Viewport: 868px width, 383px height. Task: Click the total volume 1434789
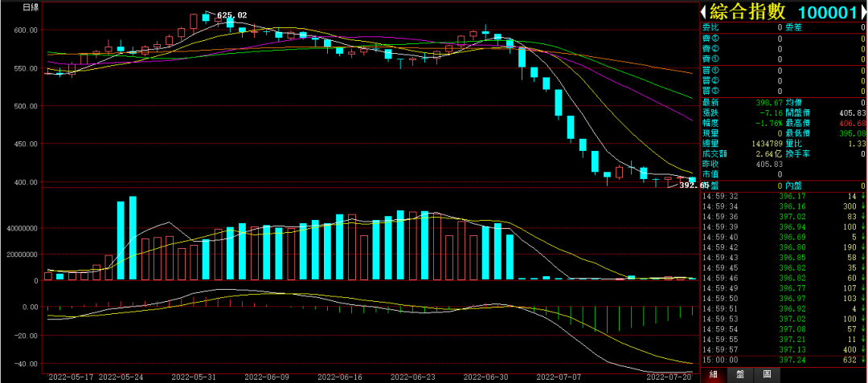point(767,144)
